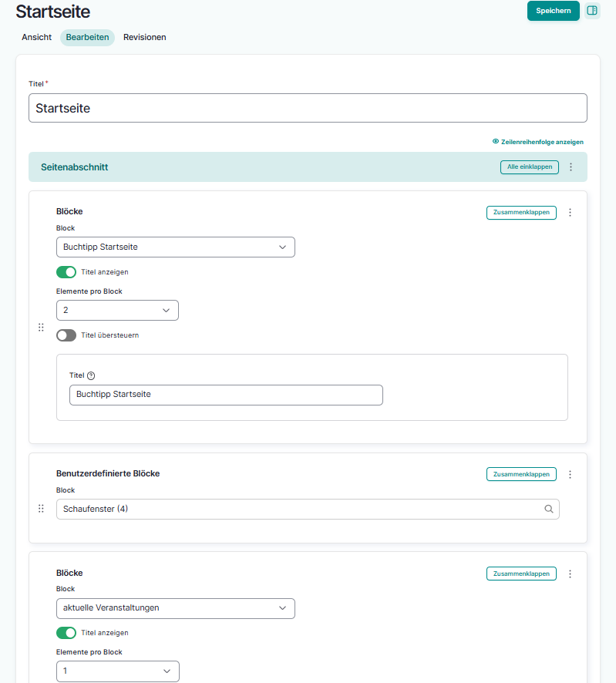Switch to the Ansicht tab
The width and height of the screenshot is (616, 683).
(x=37, y=37)
